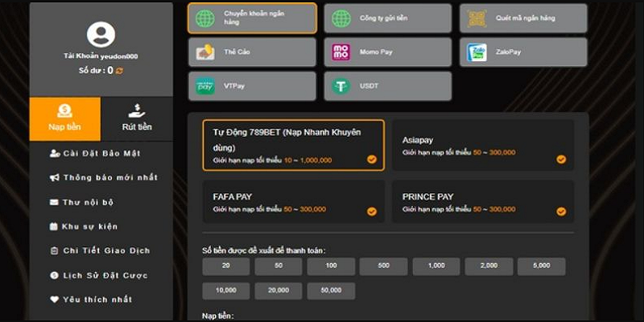Choose the Công ty gửi tiền payment method

[x=388, y=18]
